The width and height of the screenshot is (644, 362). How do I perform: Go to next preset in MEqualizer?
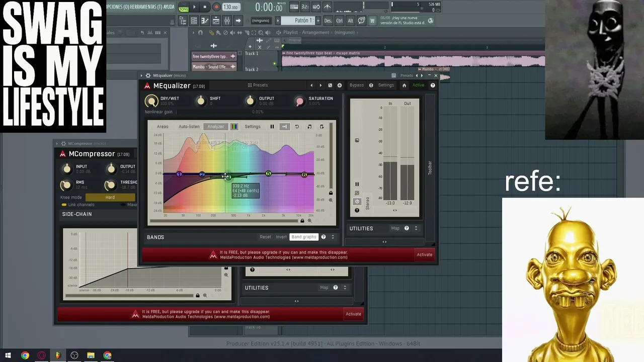pyautogui.click(x=320, y=85)
